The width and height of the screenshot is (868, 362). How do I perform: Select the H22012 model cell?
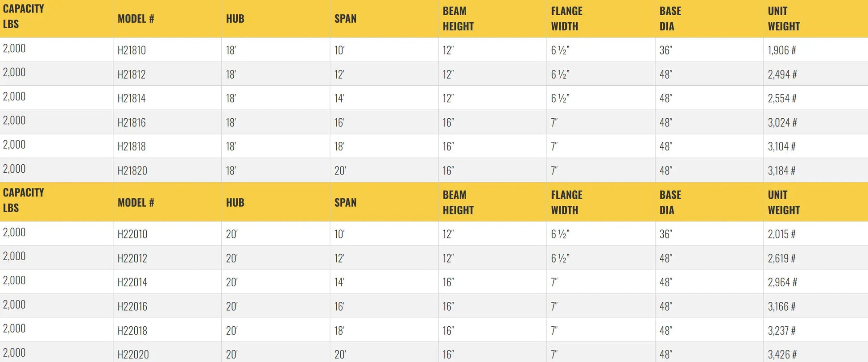tap(132, 258)
